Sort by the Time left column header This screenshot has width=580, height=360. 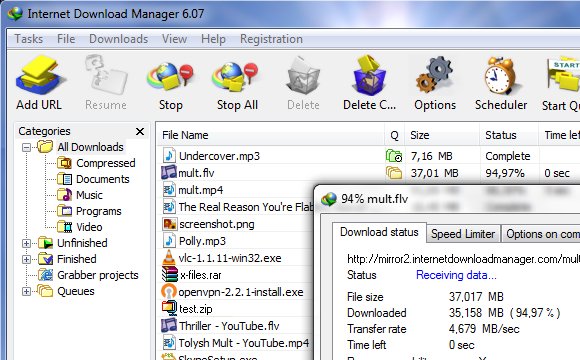pyautogui.click(x=559, y=135)
